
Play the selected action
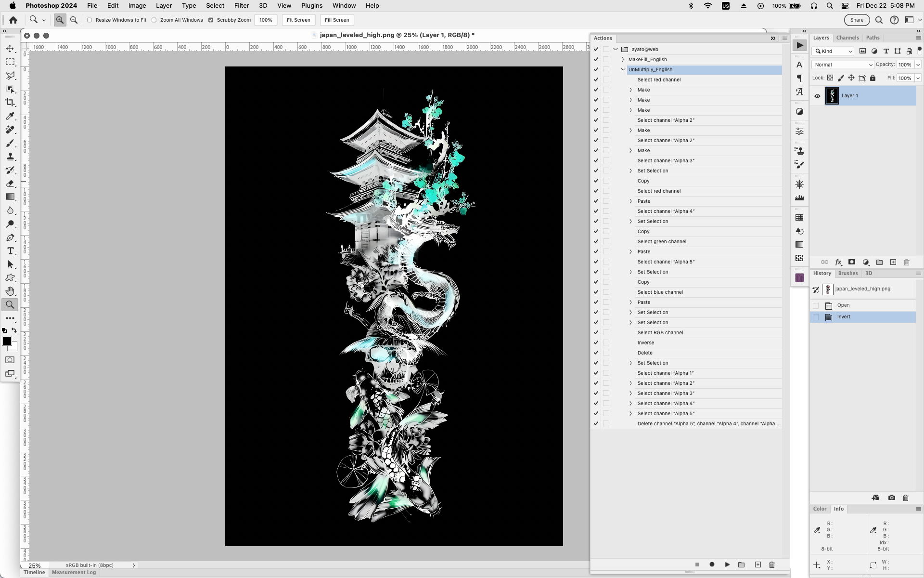(x=727, y=565)
